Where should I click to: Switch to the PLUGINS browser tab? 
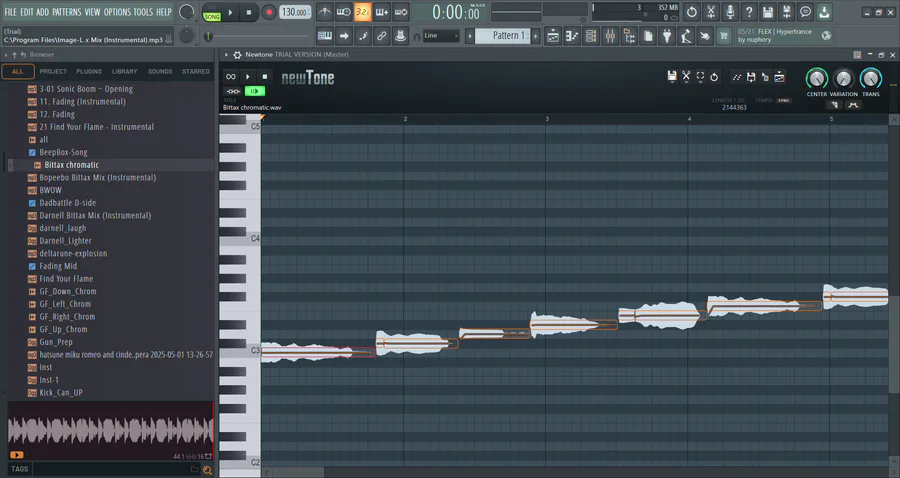[89, 72]
